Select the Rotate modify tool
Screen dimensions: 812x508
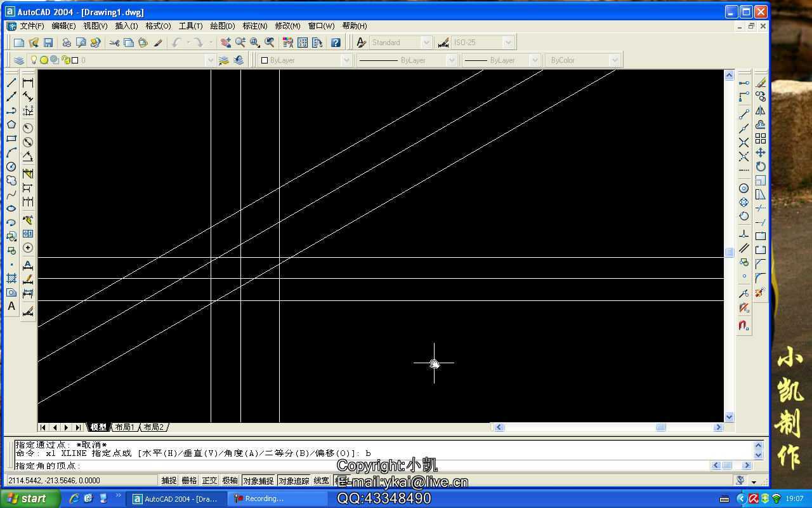click(760, 166)
